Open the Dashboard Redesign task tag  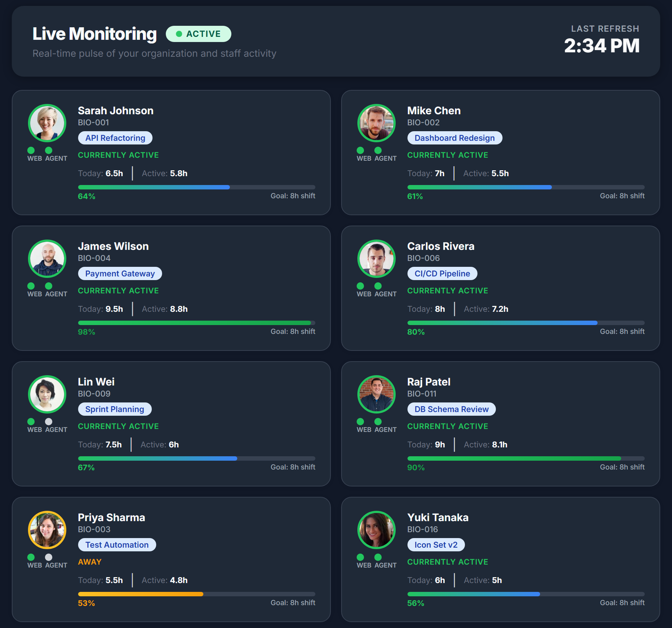455,138
